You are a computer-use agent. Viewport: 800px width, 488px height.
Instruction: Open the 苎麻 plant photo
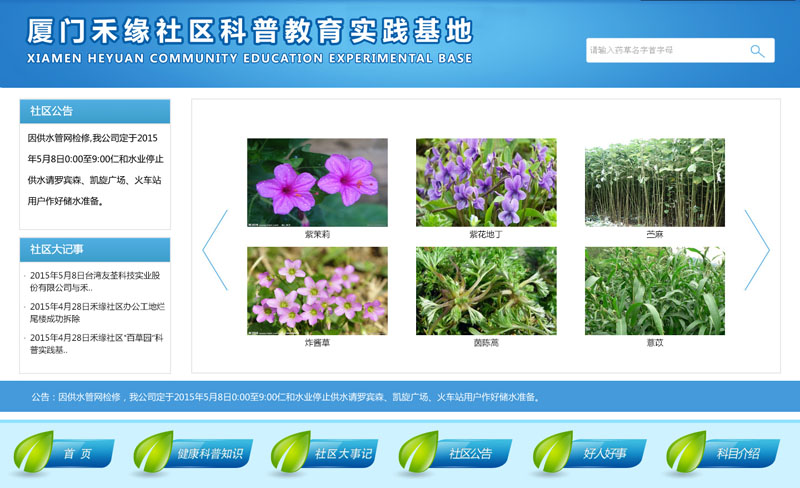(x=655, y=182)
